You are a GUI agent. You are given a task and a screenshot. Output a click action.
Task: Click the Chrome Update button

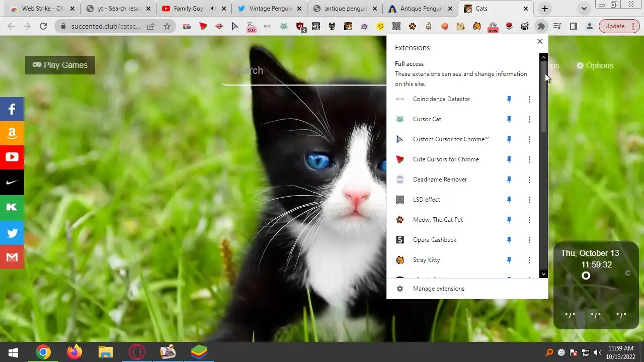tap(618, 26)
